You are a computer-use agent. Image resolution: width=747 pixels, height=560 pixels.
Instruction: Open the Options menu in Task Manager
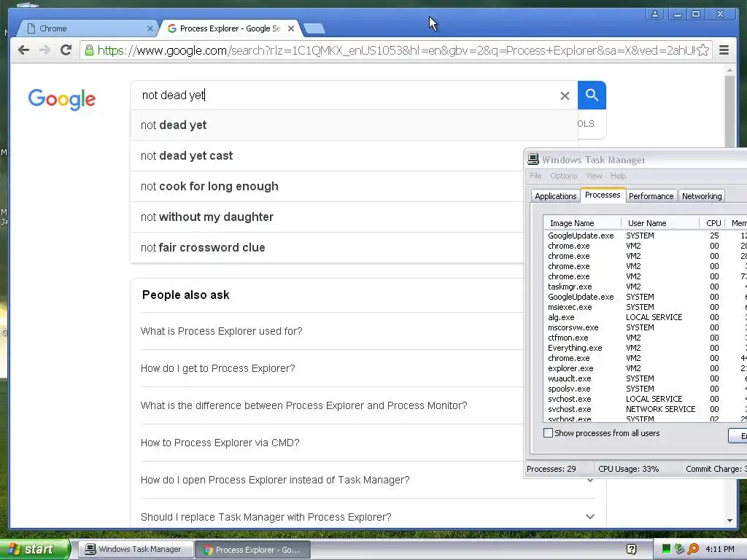pyautogui.click(x=563, y=176)
